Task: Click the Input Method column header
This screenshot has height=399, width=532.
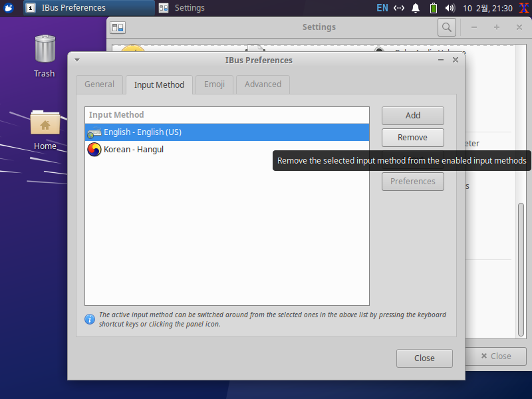Action: (x=227, y=115)
